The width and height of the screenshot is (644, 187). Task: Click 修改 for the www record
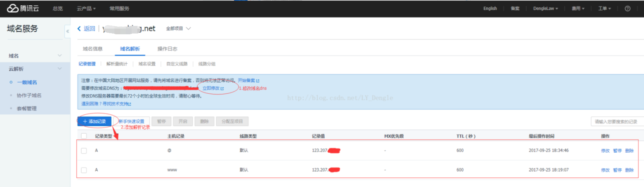(x=605, y=170)
